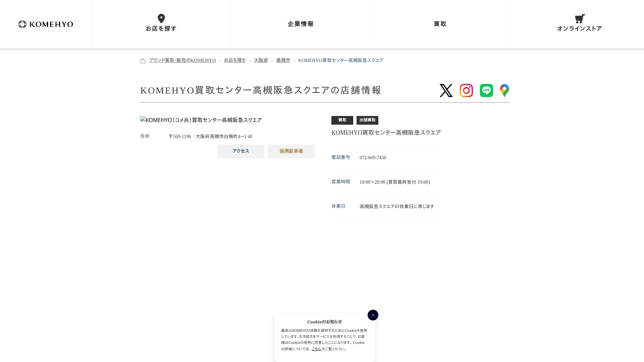Click the 出張買取 tag badge

[x=367, y=120]
